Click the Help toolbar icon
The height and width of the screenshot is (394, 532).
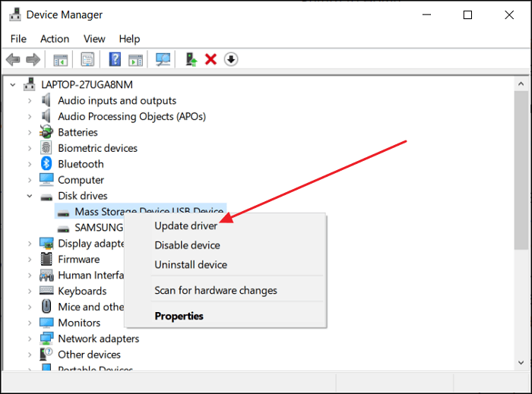click(115, 59)
